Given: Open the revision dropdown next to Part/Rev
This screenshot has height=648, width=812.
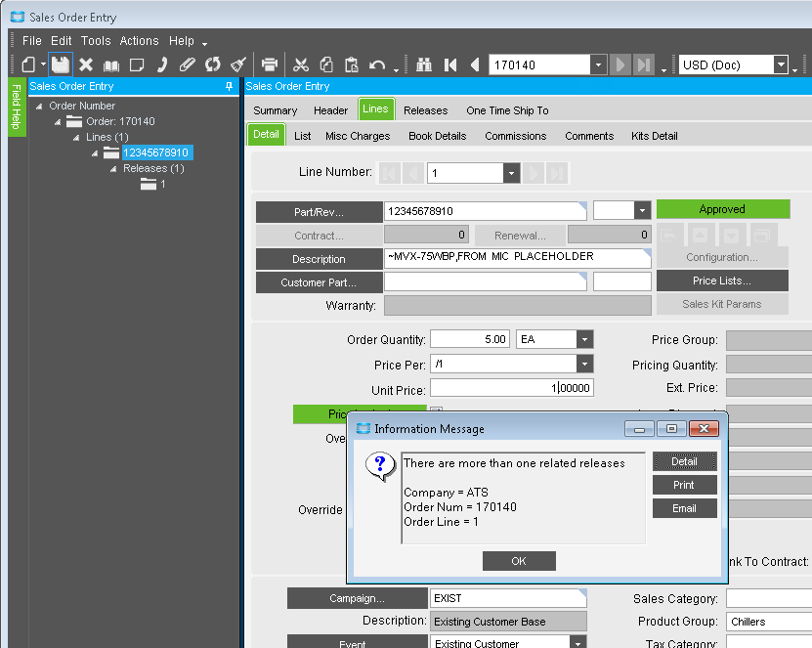Looking at the screenshot, I should point(642,210).
